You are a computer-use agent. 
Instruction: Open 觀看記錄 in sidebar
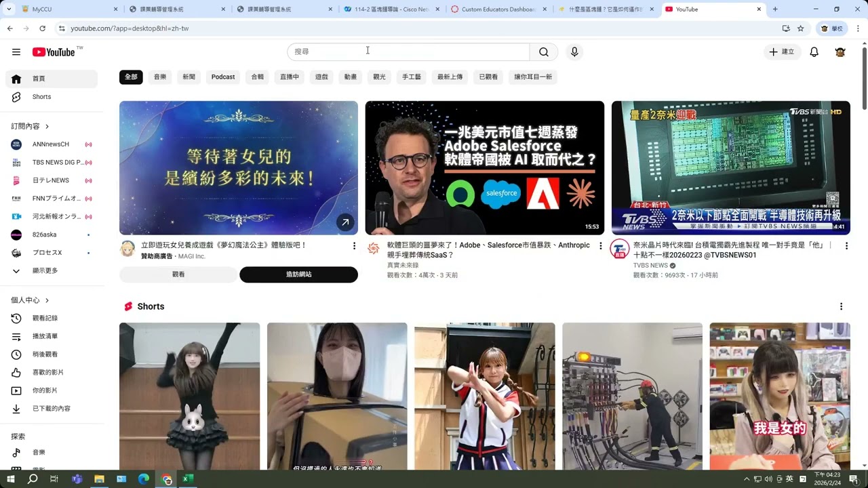[52, 318]
